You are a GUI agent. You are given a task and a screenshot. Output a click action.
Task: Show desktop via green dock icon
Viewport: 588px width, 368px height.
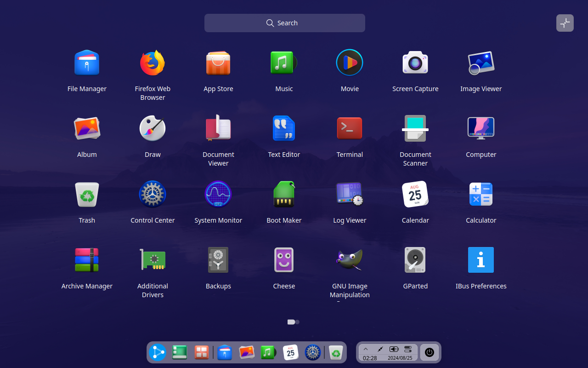pyautogui.click(x=179, y=353)
